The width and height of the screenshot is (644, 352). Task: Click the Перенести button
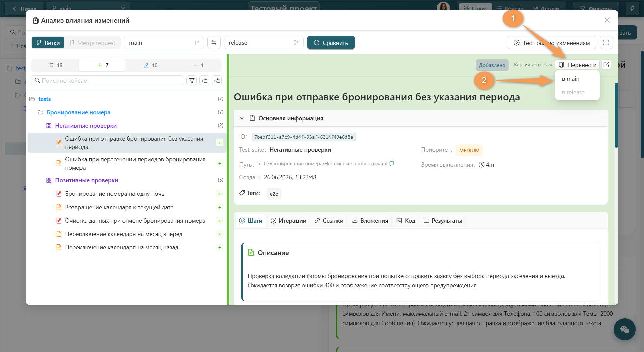(x=578, y=65)
